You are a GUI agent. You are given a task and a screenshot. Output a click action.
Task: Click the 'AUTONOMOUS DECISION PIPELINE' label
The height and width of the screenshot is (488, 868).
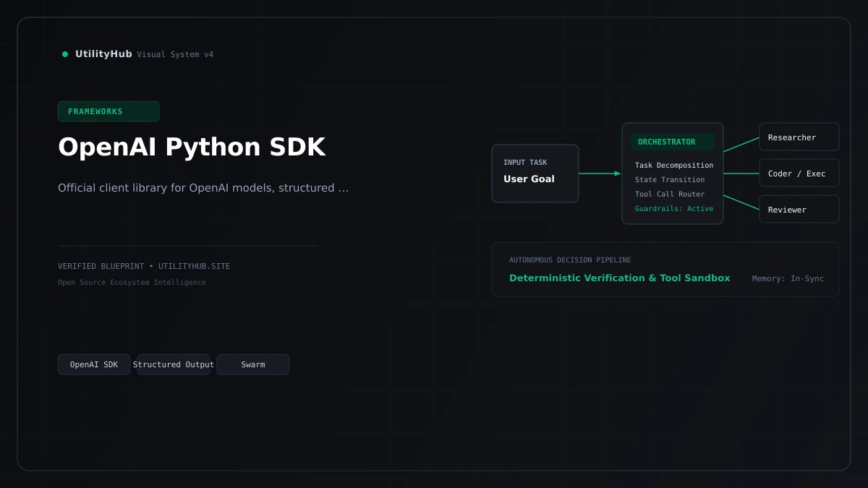[570, 260]
